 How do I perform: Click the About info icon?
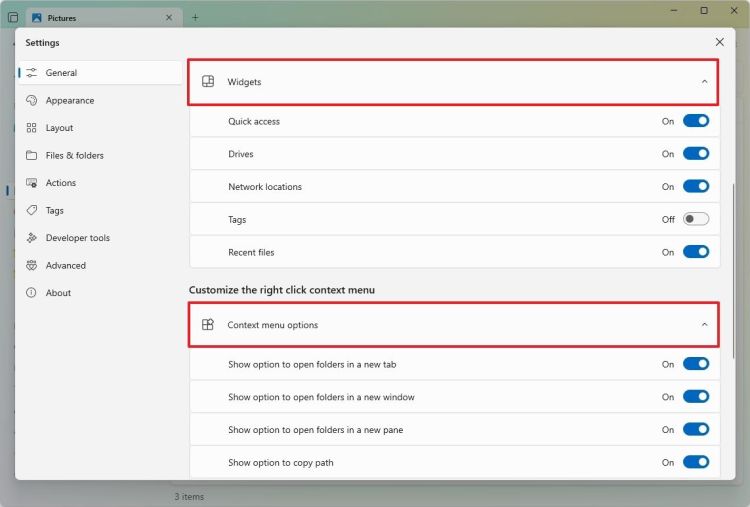(x=32, y=293)
